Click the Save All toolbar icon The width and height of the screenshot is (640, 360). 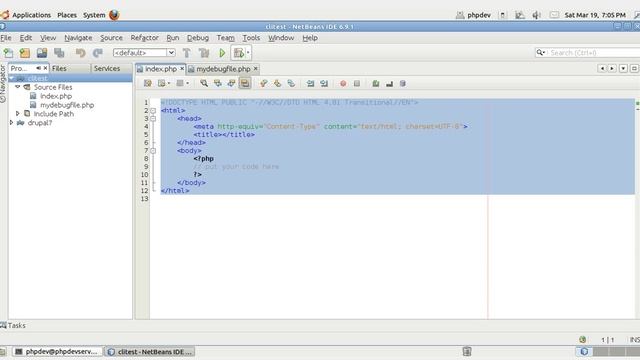click(59, 53)
